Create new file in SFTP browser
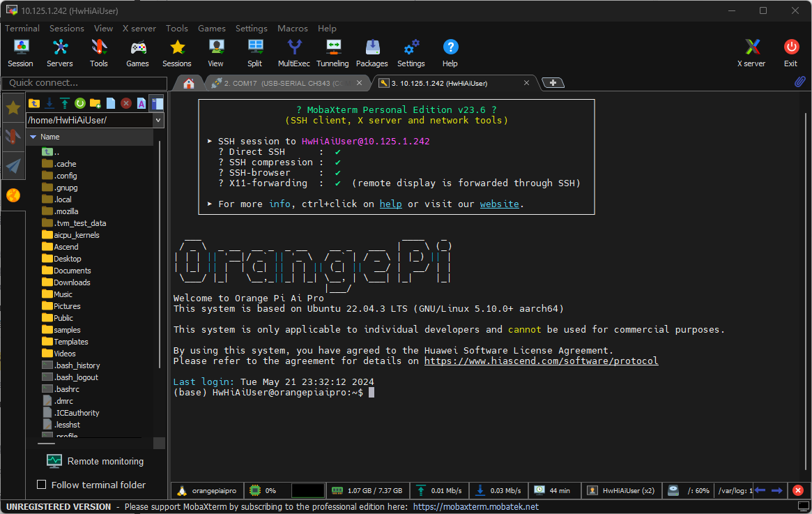Image resolution: width=812 pixels, height=514 pixels. point(111,103)
